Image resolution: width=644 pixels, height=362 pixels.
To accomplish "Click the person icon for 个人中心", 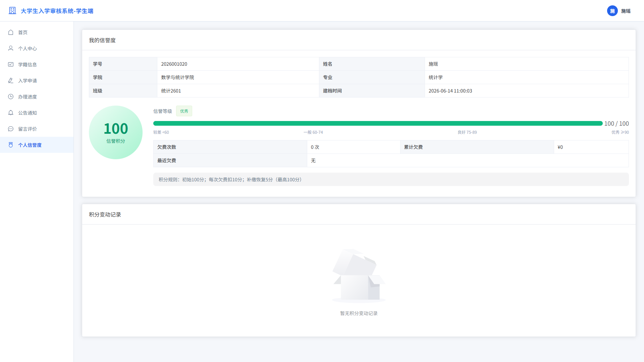I will [x=11, y=48].
